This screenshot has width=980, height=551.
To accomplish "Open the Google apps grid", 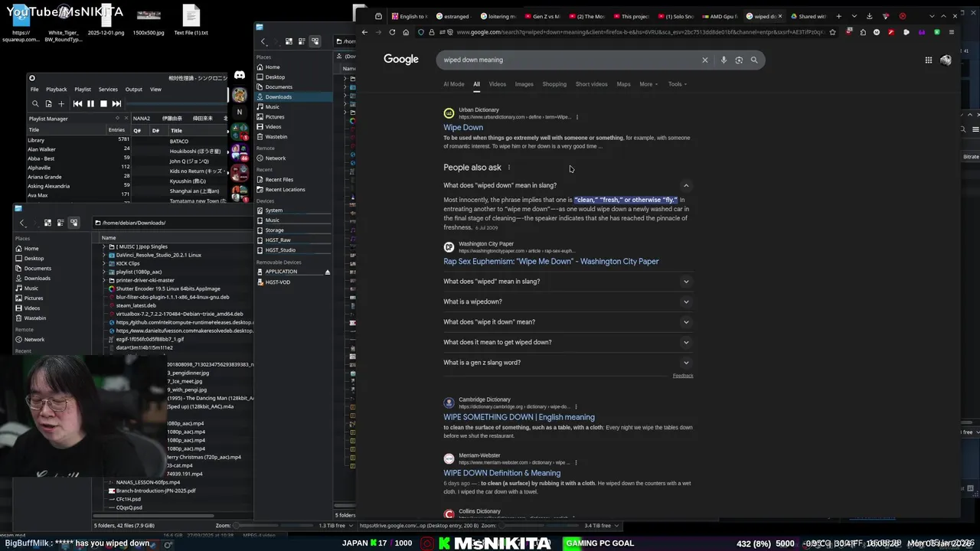I will [928, 60].
